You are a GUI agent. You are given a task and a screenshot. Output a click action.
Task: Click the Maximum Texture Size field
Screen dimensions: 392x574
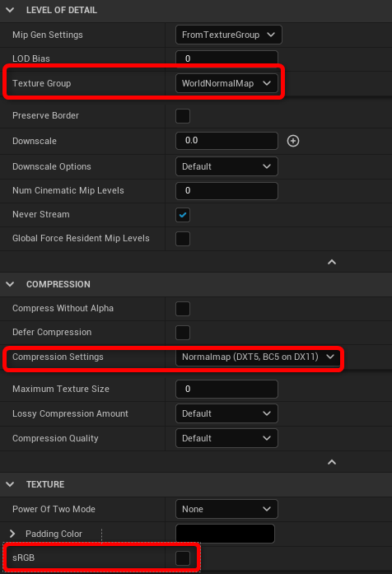pos(226,390)
